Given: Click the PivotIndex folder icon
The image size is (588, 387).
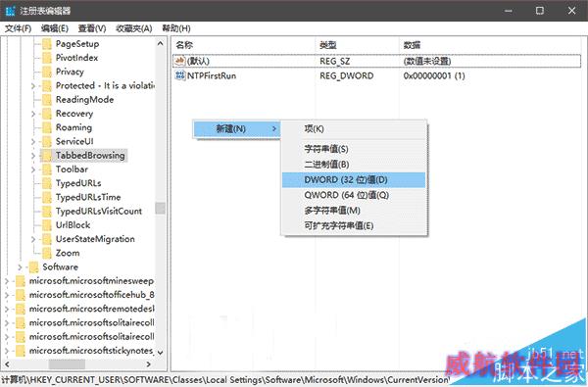Looking at the screenshot, I should [x=46, y=58].
